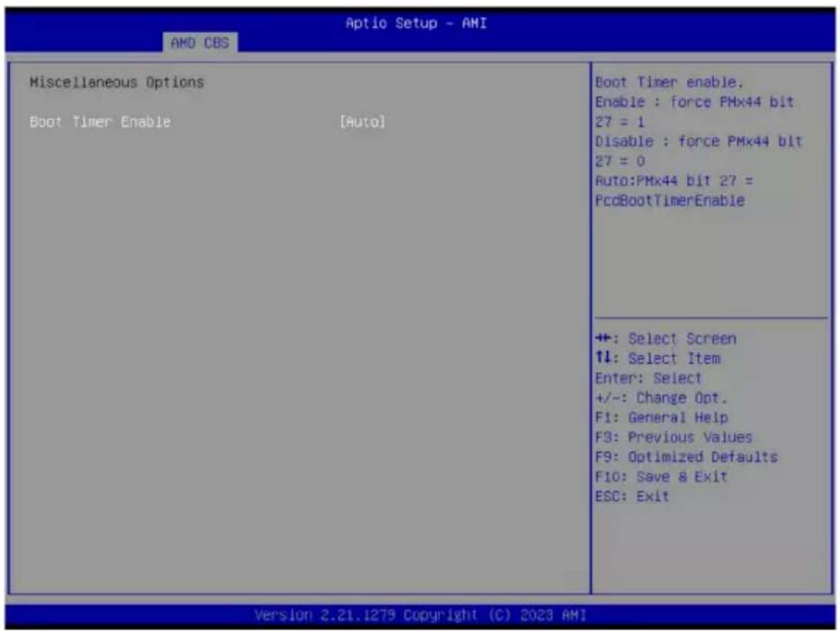Click the 'F3: Previous Values' hint
The image size is (840, 631).
pos(674,437)
